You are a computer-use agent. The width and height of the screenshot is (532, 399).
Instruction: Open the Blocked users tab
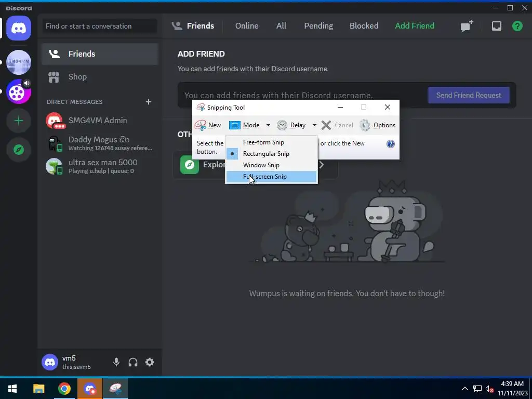click(x=364, y=26)
